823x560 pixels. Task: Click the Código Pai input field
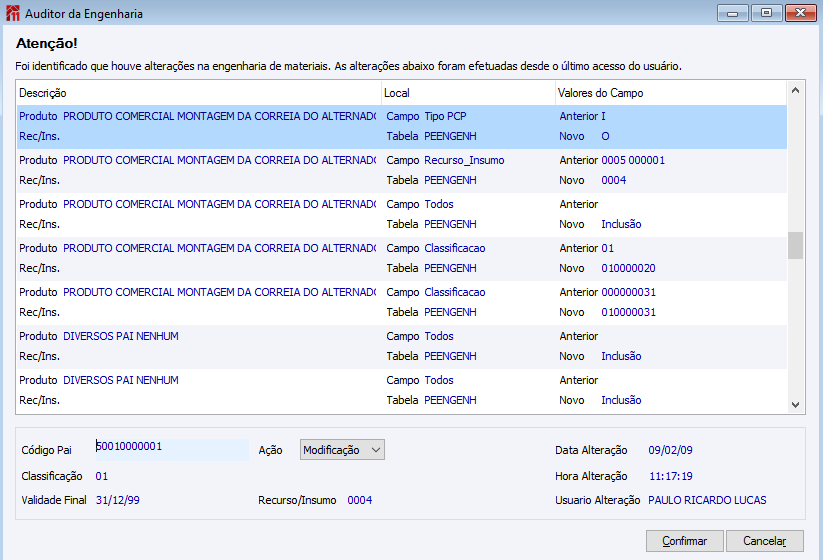click(x=172, y=449)
